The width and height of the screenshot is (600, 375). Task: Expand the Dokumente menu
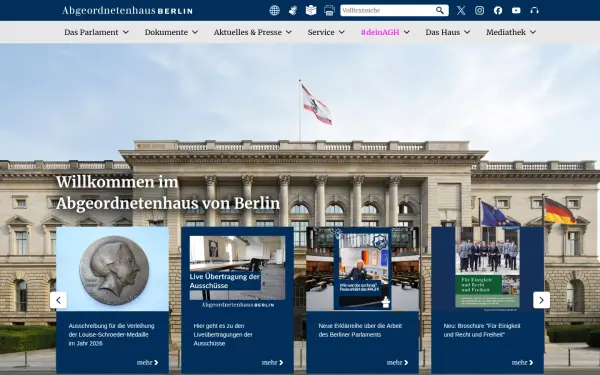click(x=171, y=32)
